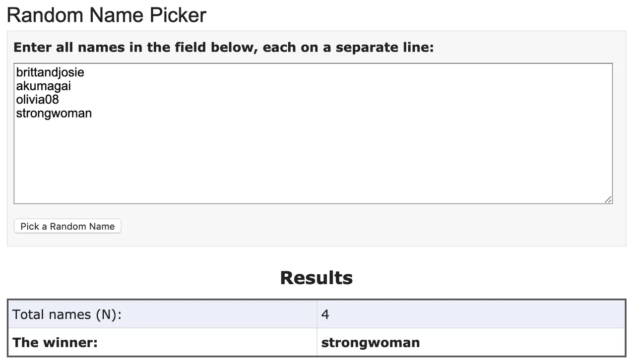Click the brittandjosie line in the names field
The height and width of the screenshot is (364, 635).
pyautogui.click(x=50, y=72)
